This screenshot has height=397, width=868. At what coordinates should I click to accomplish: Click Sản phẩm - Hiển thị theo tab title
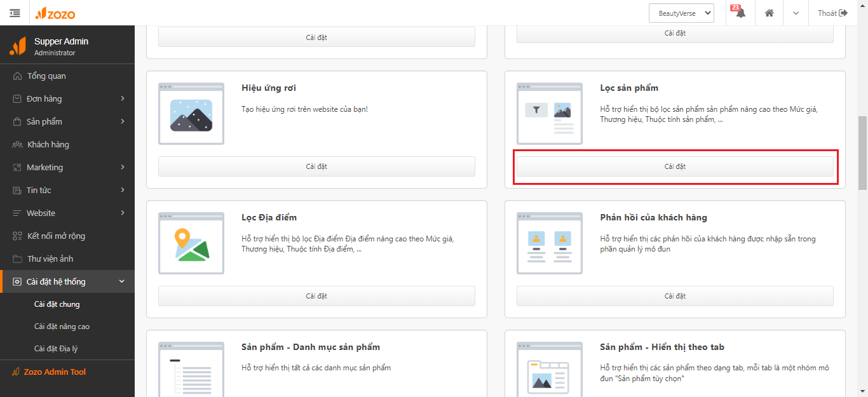point(662,347)
